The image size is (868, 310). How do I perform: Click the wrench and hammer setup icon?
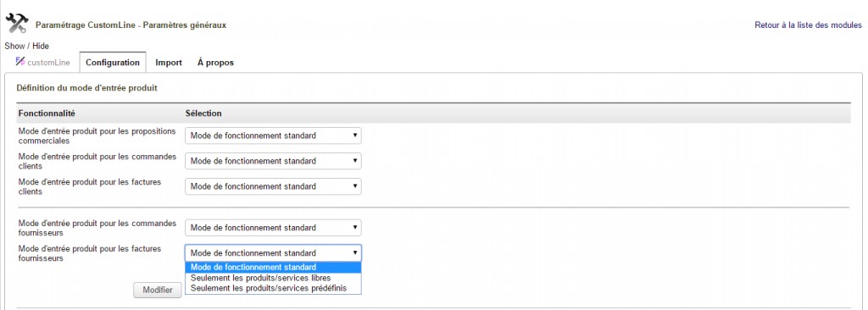[17, 24]
